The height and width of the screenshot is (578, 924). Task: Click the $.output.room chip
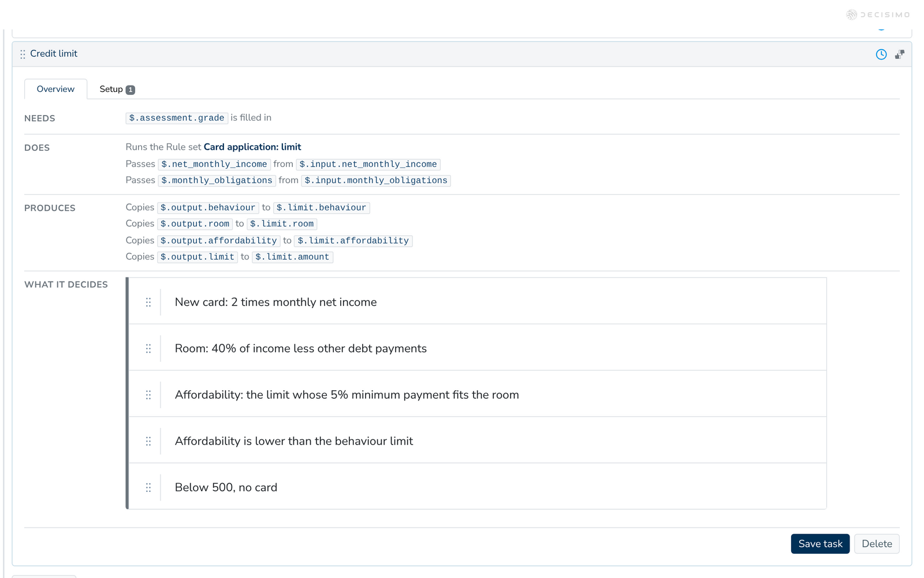click(x=195, y=224)
